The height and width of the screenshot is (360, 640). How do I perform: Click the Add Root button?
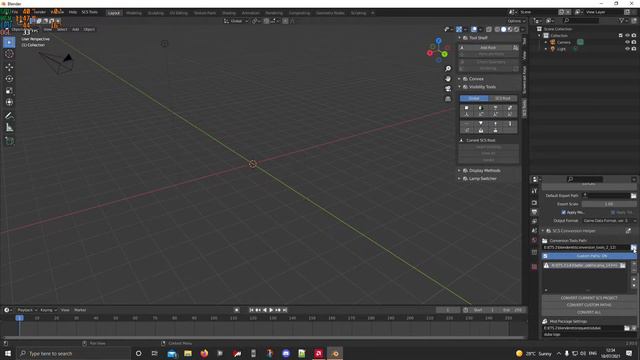tap(488, 48)
